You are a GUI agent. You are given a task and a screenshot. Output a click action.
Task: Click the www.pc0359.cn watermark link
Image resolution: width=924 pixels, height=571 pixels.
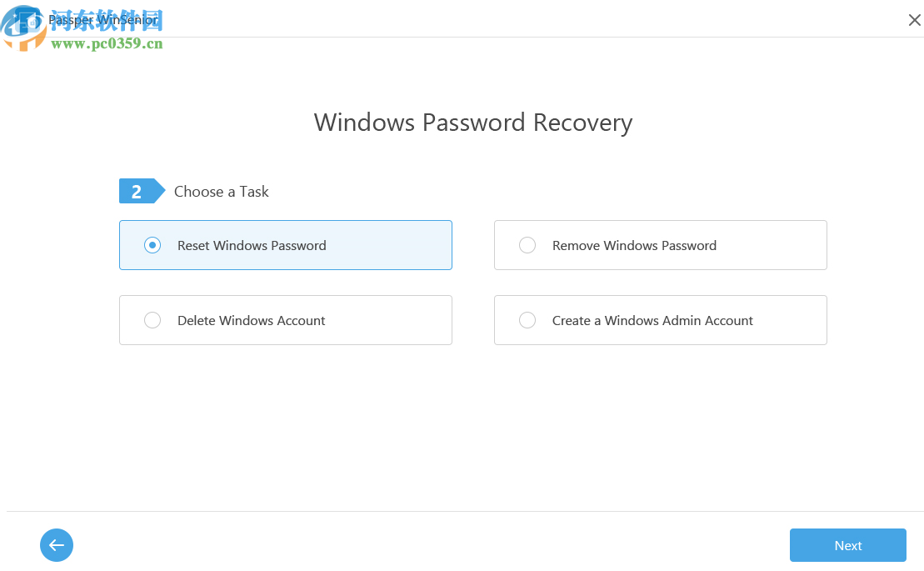point(107,44)
